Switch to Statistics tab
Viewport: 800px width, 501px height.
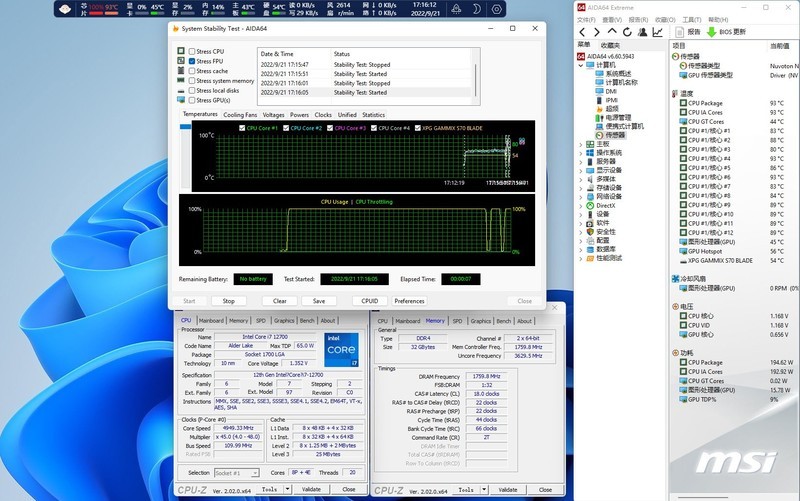pos(373,115)
